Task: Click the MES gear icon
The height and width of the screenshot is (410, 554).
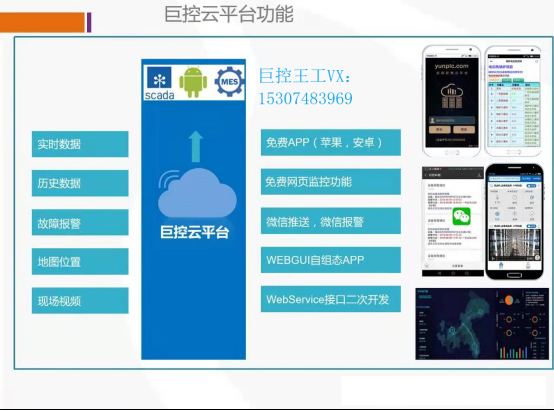Action: point(229,82)
